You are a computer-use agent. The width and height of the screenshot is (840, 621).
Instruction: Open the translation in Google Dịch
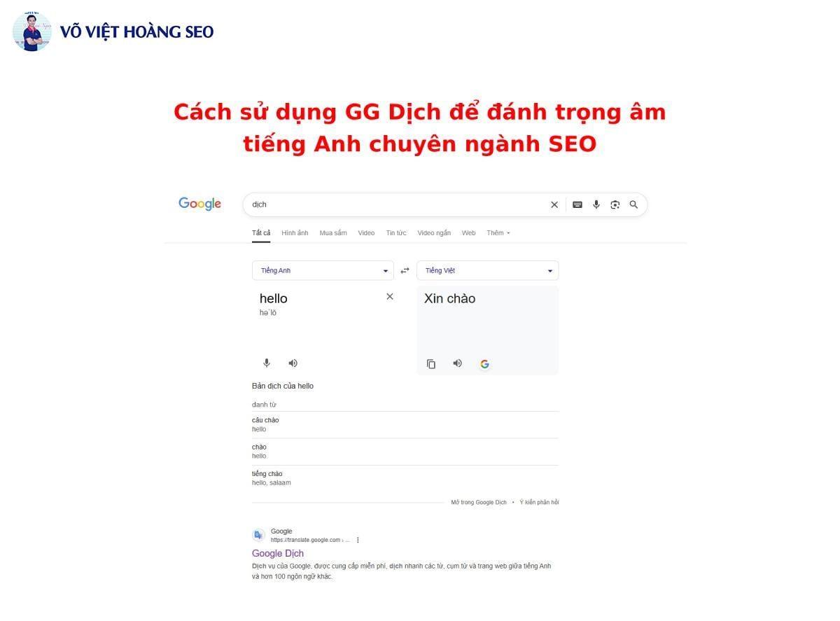coord(478,502)
